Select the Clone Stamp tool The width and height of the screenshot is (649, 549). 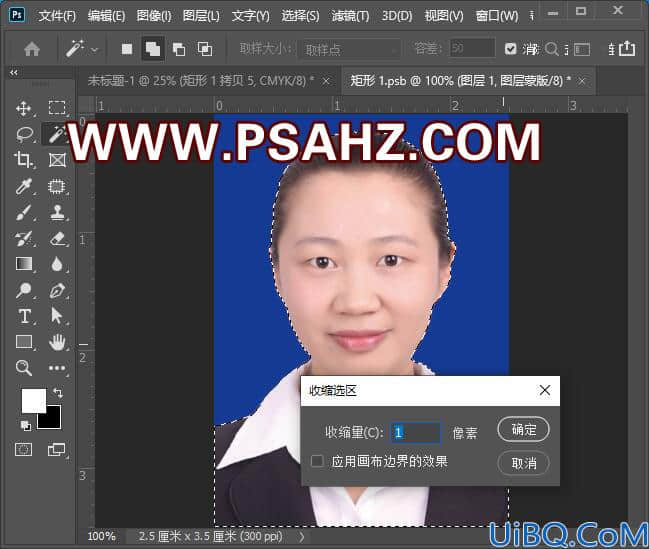[57, 213]
